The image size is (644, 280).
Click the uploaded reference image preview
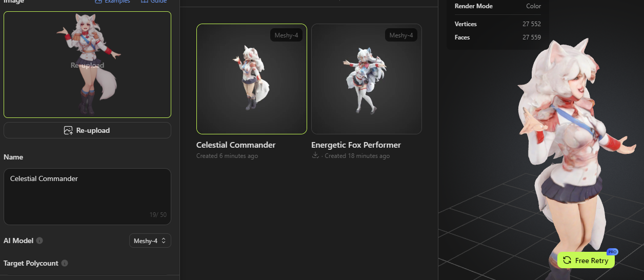87,65
